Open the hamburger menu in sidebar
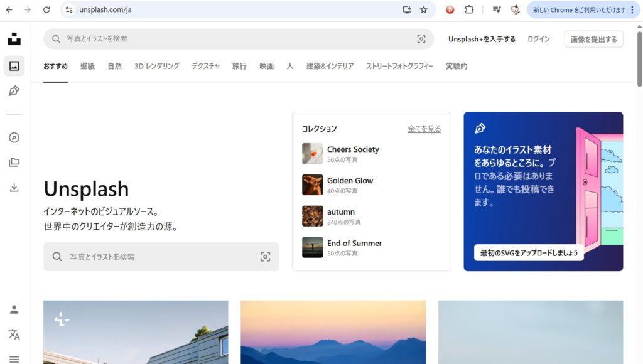 (x=14, y=359)
